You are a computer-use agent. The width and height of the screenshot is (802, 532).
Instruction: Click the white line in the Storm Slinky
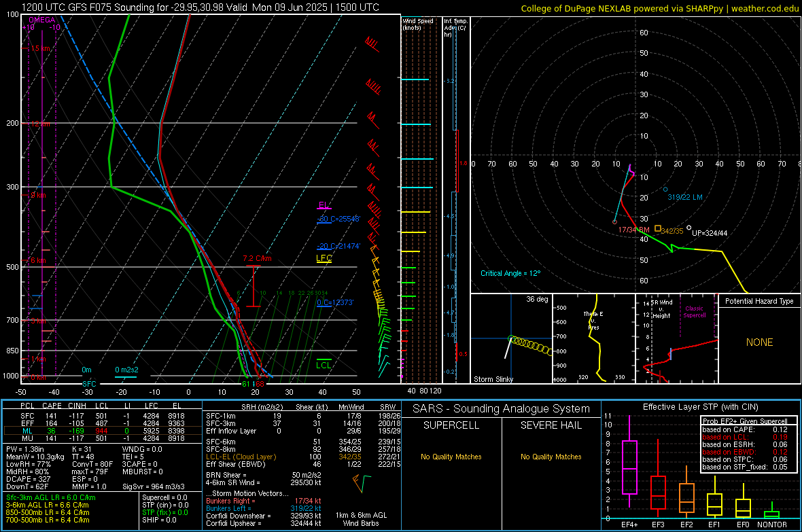point(508,348)
